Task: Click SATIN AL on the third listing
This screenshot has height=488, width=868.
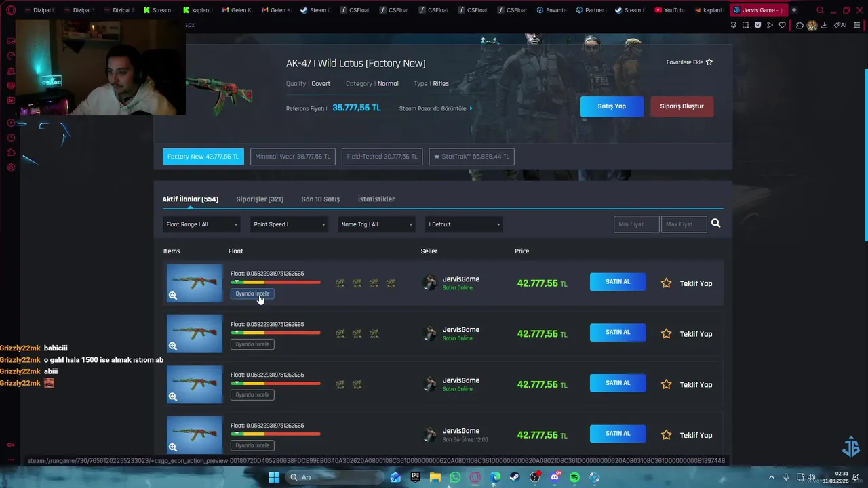Action: pos(618,383)
